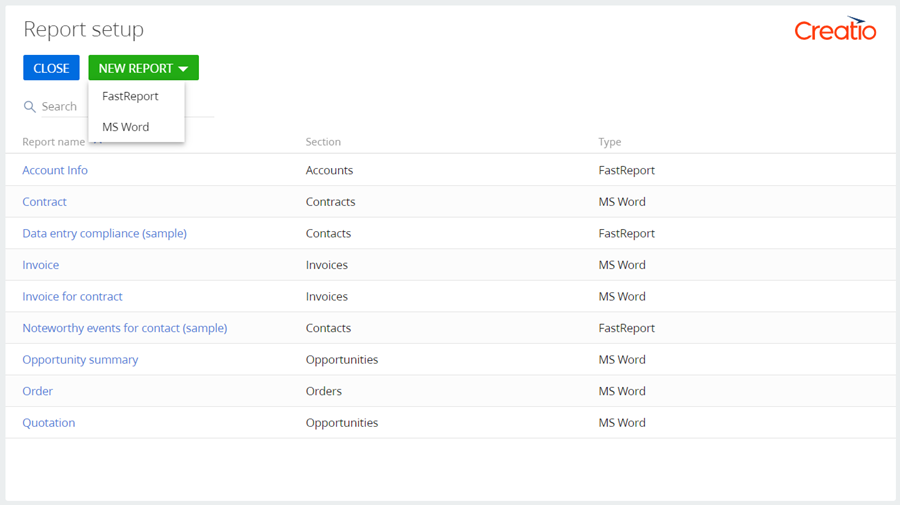
Task: Click the Type column header
Action: pos(610,142)
